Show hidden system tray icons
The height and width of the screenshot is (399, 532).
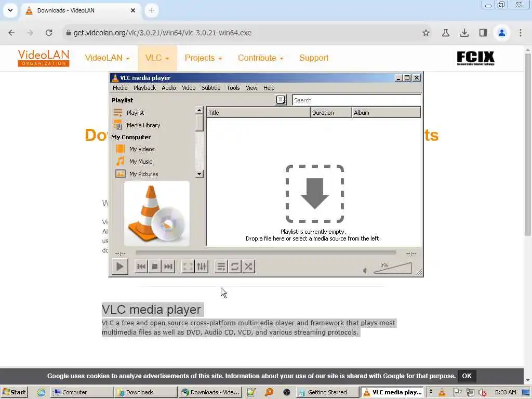click(431, 392)
